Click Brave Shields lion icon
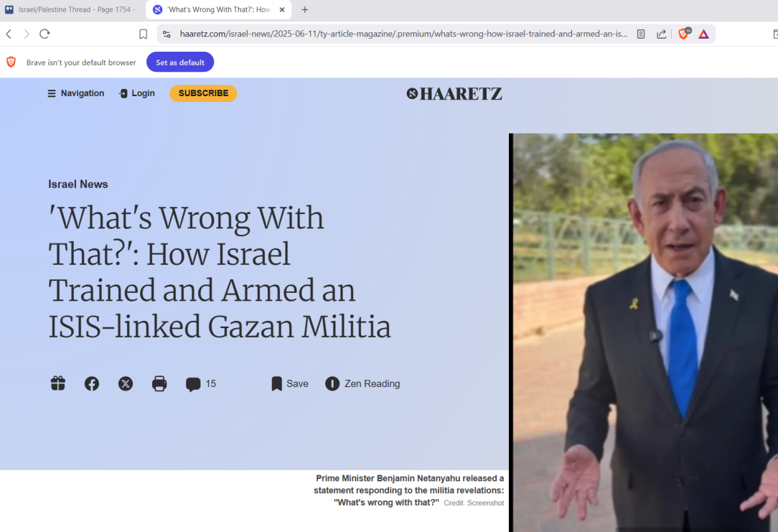This screenshot has height=532, width=778. click(x=684, y=34)
